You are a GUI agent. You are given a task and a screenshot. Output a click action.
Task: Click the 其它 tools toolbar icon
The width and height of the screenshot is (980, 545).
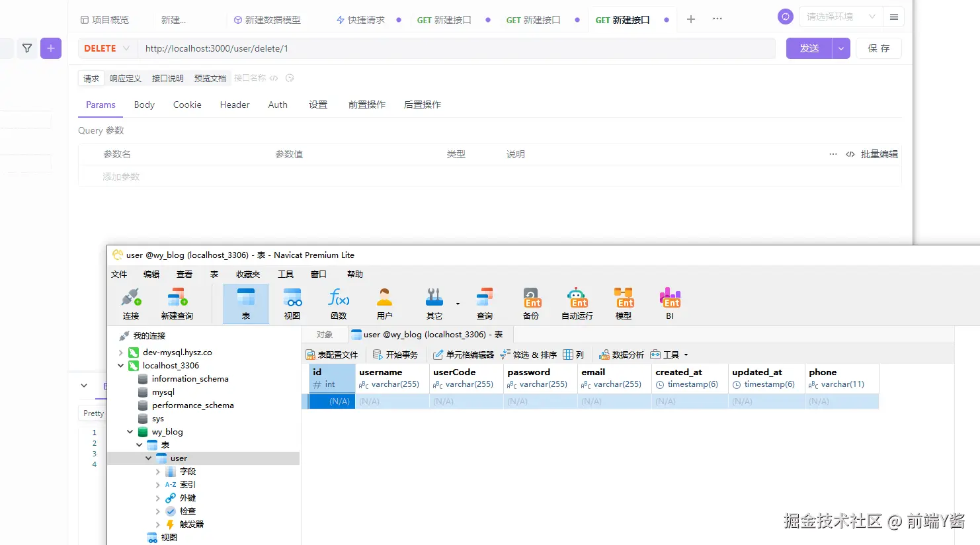coord(434,304)
